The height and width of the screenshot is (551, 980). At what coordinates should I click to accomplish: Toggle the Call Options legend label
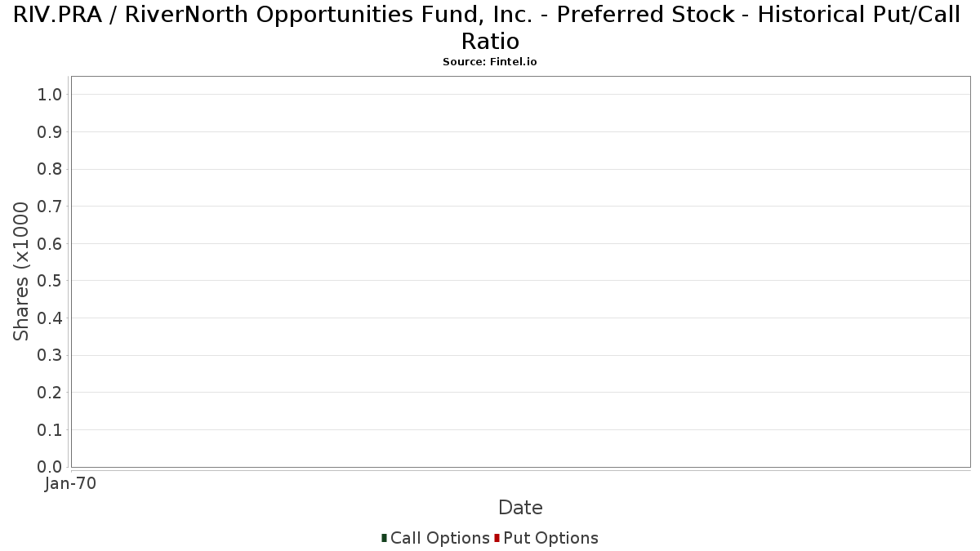click(x=439, y=538)
